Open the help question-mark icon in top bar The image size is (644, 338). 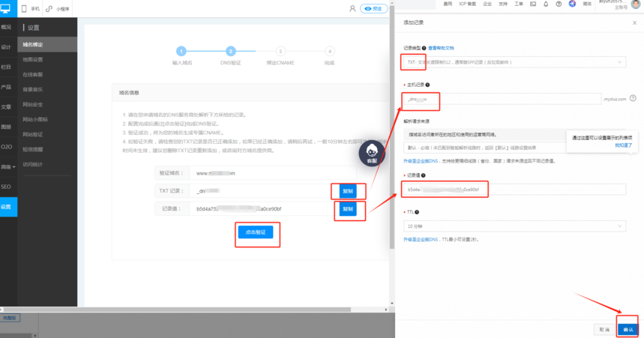559,4
